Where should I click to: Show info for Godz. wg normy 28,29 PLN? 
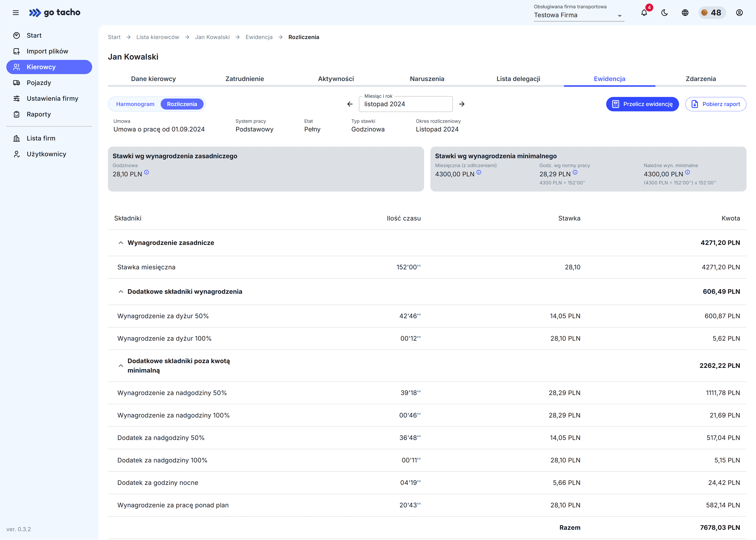[575, 172]
